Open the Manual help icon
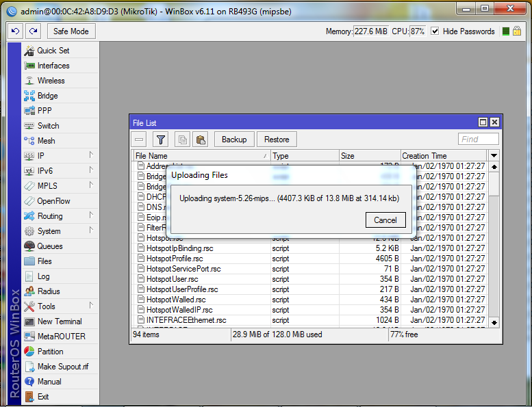The image size is (532, 407). 29,382
